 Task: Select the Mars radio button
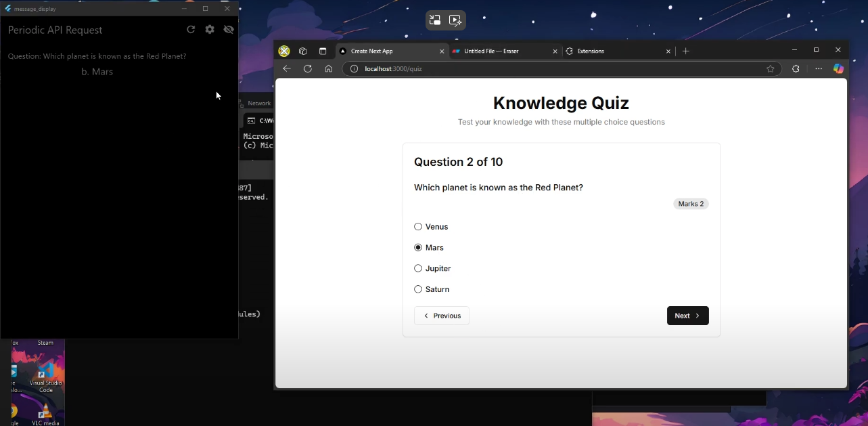(418, 248)
